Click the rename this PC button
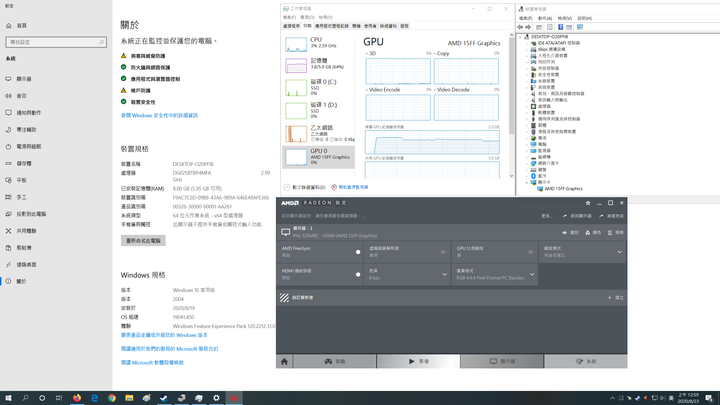Viewport: 720px width, 405px height. click(143, 241)
